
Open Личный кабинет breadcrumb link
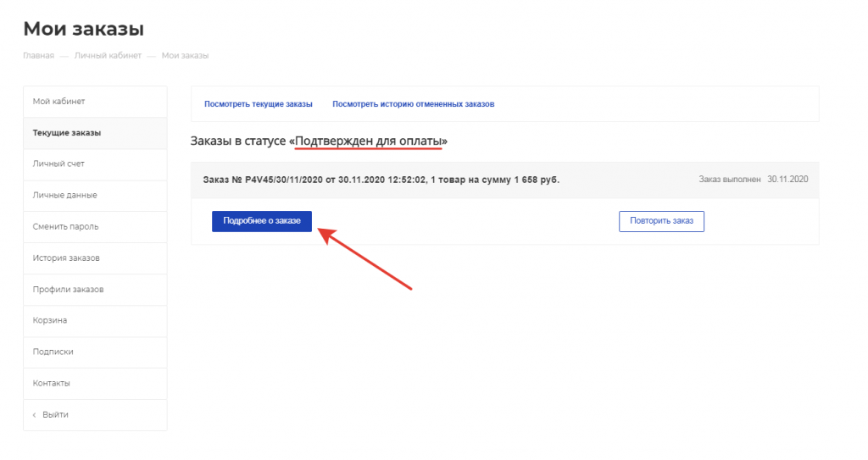(108, 55)
